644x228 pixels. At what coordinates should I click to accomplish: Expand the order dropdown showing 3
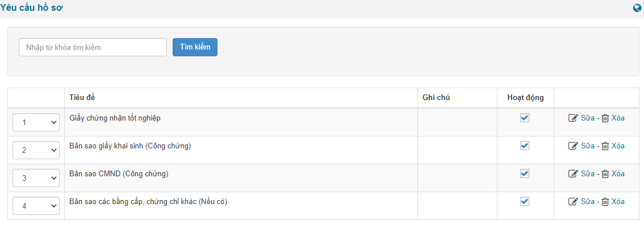(36, 178)
